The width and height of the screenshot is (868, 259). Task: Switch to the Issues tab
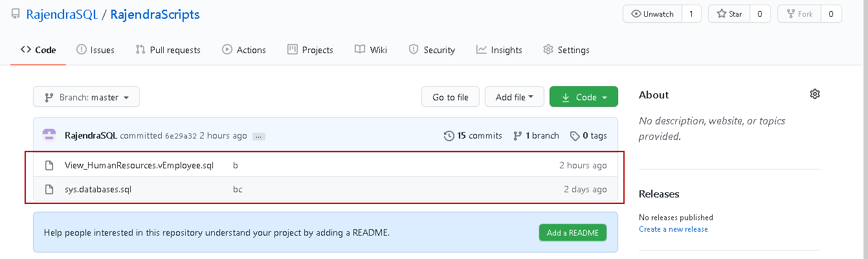[x=95, y=50]
